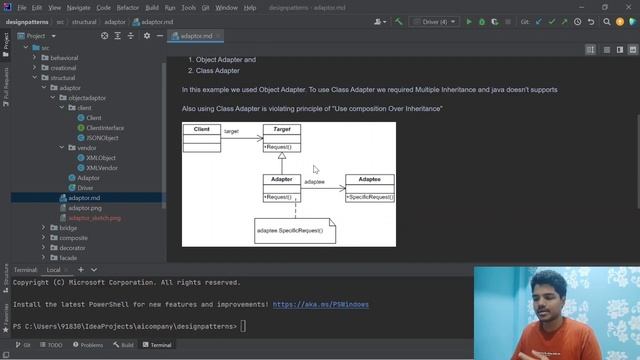Screen dimensions: 640x360
Task: Open the Build tool window button
Action: 123,345
